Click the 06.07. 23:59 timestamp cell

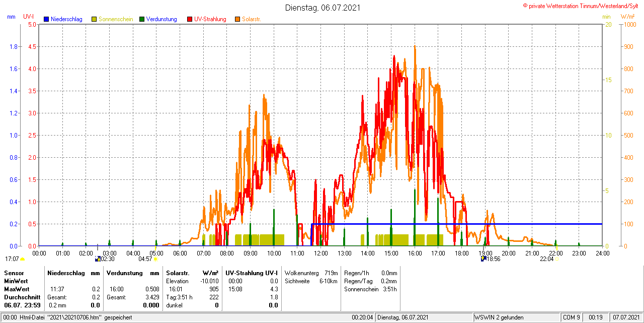22,305
